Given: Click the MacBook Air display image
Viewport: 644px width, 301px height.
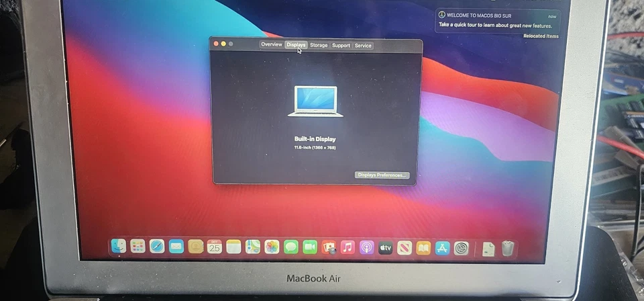Looking at the screenshot, I should coord(315,101).
